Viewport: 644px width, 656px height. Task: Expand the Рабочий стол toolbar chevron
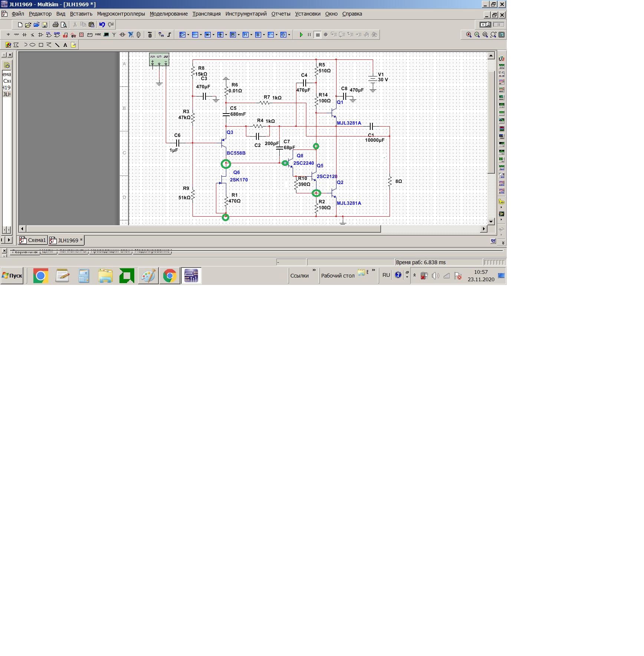pos(374,270)
